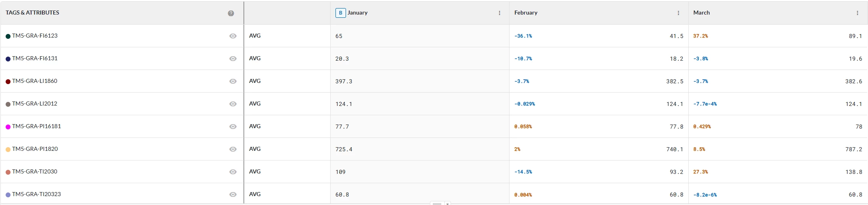
Task: Click the B baseline badge next to January
Action: tap(340, 13)
